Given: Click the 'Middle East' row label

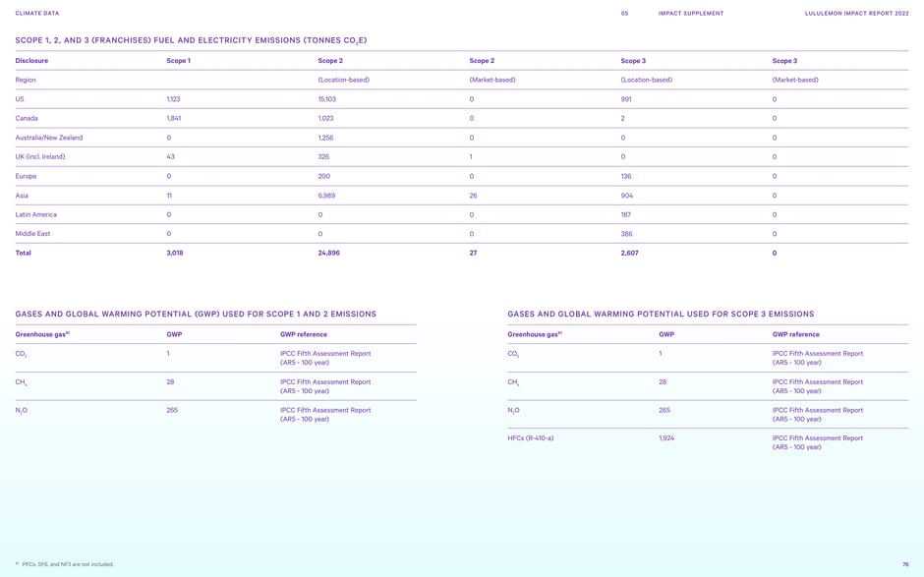Looking at the screenshot, I should [32, 234].
